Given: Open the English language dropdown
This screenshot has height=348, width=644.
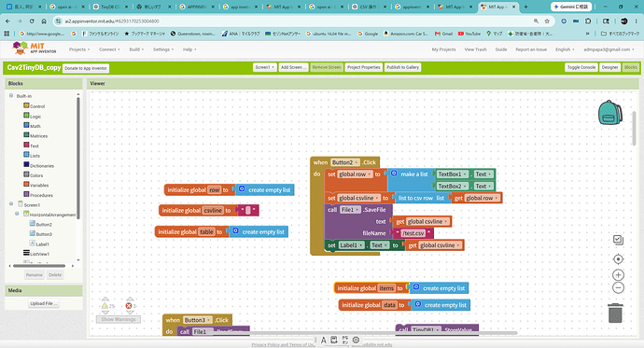Looking at the screenshot, I should [x=565, y=49].
